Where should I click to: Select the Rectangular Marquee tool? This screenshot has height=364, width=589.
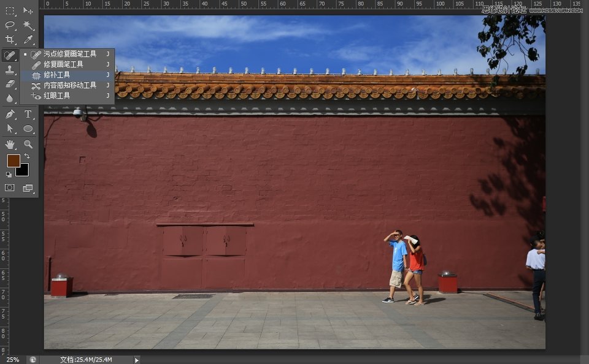(9, 9)
